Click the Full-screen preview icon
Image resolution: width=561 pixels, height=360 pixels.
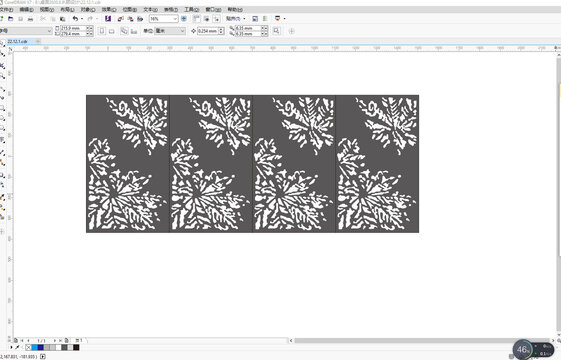pos(184,19)
